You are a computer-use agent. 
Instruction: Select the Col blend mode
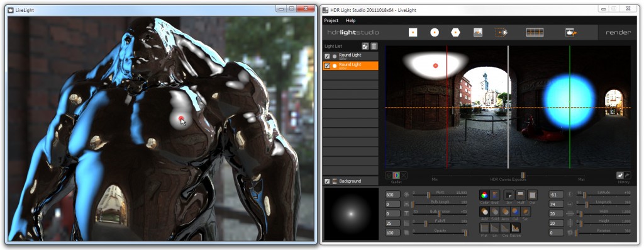click(515, 212)
